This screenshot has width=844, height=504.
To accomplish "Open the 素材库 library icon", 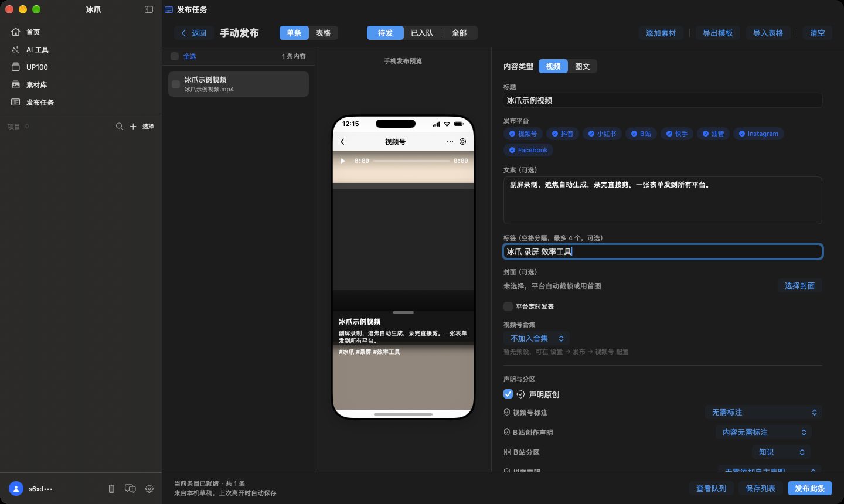I will pyautogui.click(x=16, y=85).
